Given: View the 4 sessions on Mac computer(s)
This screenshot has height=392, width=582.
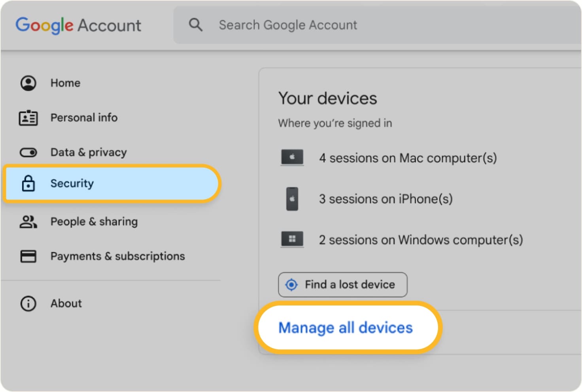Looking at the screenshot, I should point(408,158).
